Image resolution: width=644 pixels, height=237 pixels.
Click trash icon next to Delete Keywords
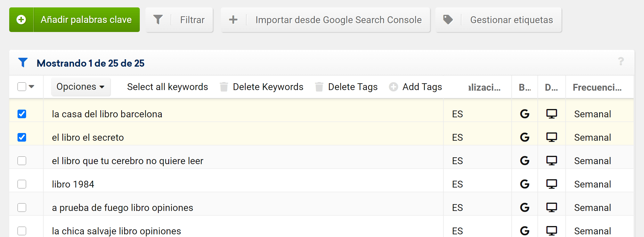(224, 87)
